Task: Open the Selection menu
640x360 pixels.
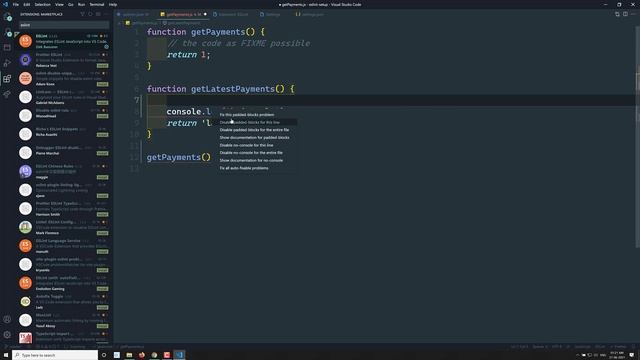Action: (x=42, y=4)
